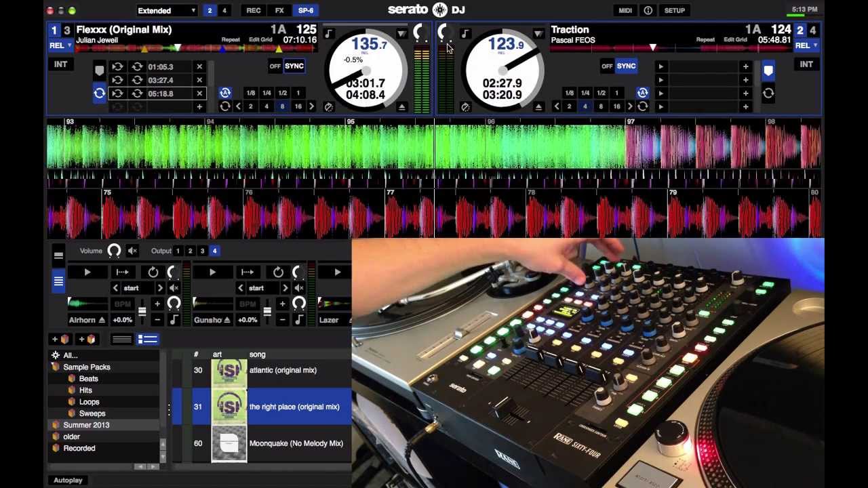The width and height of the screenshot is (868, 488).
Task: Toggle Repeat on Flexxx track
Action: coord(231,40)
